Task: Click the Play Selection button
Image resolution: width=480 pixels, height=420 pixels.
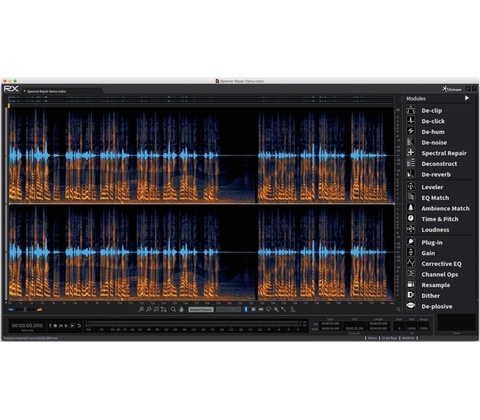Action: [72, 325]
